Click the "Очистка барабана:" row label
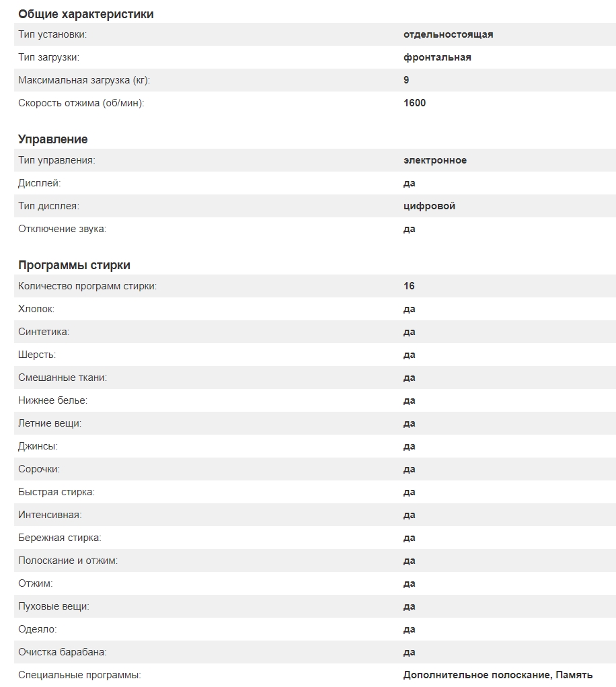 63,652
